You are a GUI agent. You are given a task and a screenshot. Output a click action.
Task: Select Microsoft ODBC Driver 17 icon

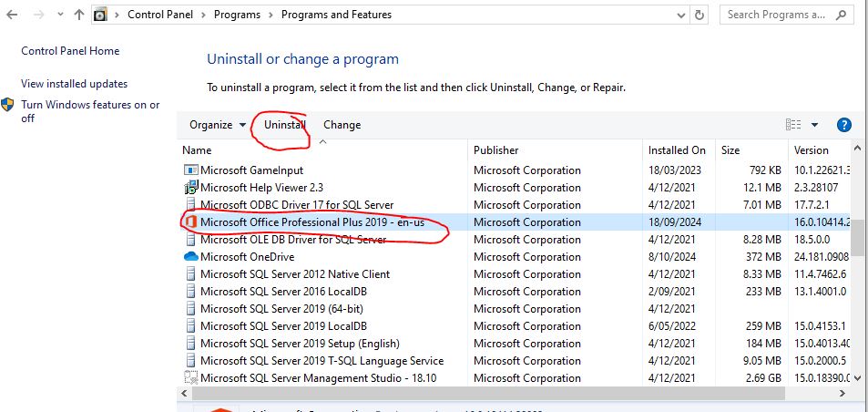click(x=191, y=205)
